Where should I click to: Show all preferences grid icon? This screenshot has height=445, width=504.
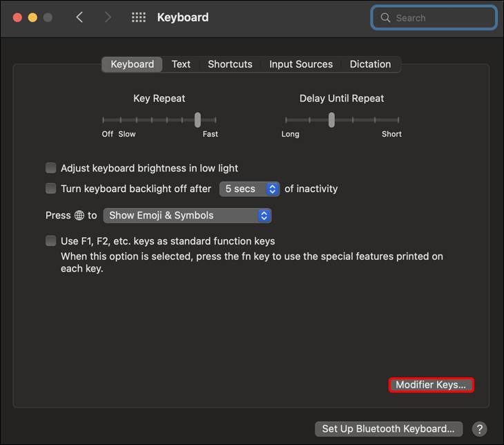[x=139, y=17]
